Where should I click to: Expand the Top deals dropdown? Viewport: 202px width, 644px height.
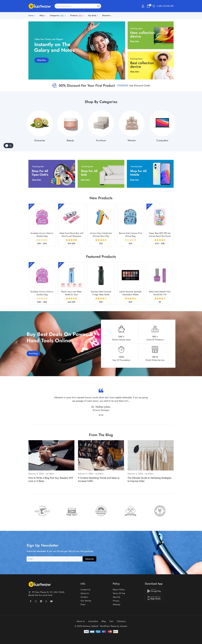pyautogui.click(x=93, y=16)
